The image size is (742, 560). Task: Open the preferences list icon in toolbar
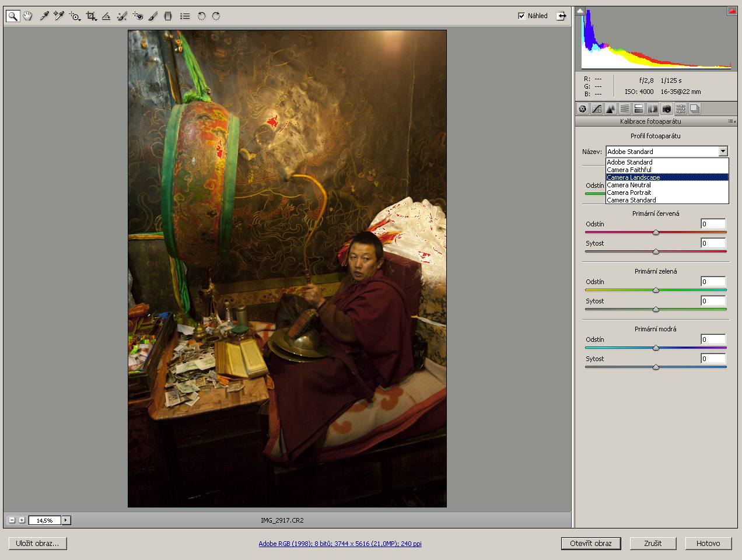pos(184,16)
